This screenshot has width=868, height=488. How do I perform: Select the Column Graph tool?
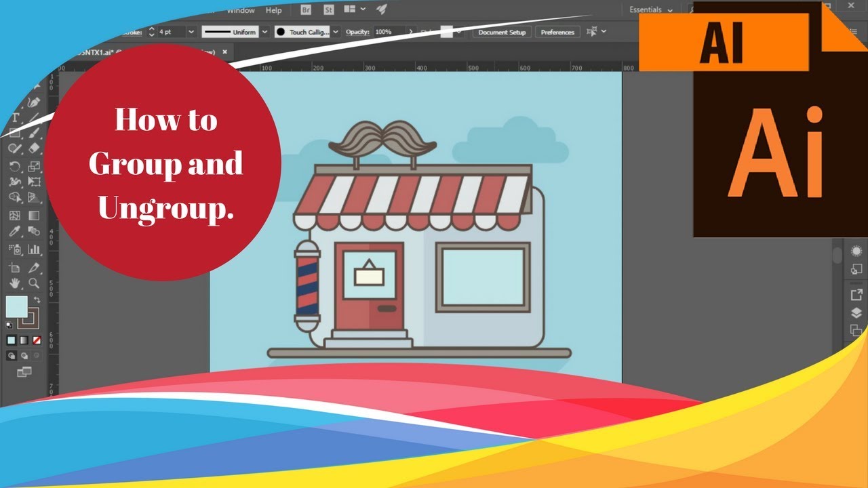pyautogui.click(x=33, y=249)
